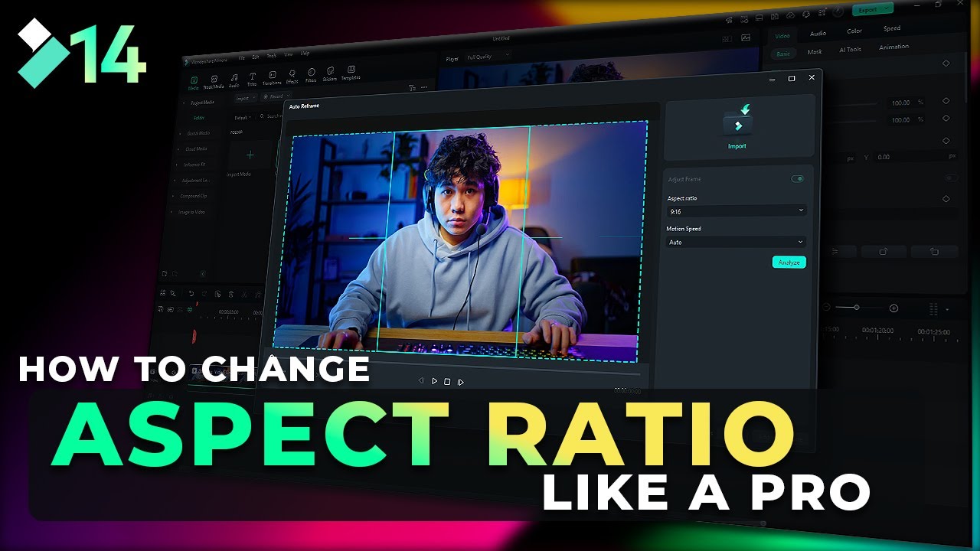Switch to the Audio library tab
Screen dimensions: 980x551
(x=234, y=80)
